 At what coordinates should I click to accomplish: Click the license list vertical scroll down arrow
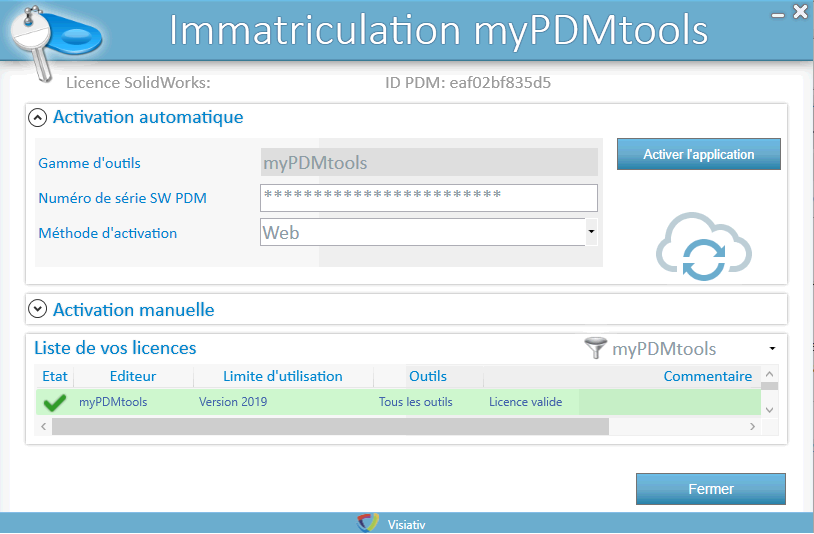click(768, 409)
